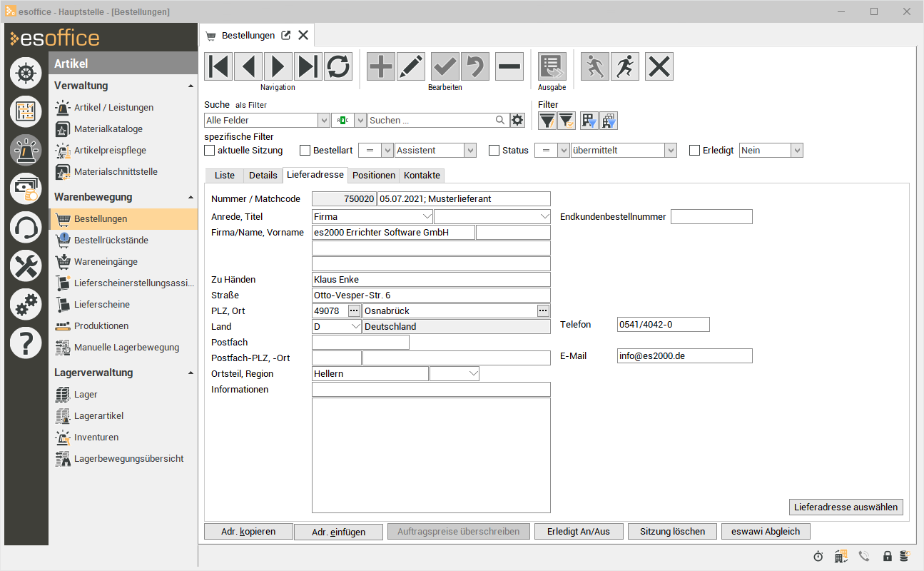Click the Endkundenbestellnummer input field
This screenshot has width=924, height=571.
tap(711, 216)
